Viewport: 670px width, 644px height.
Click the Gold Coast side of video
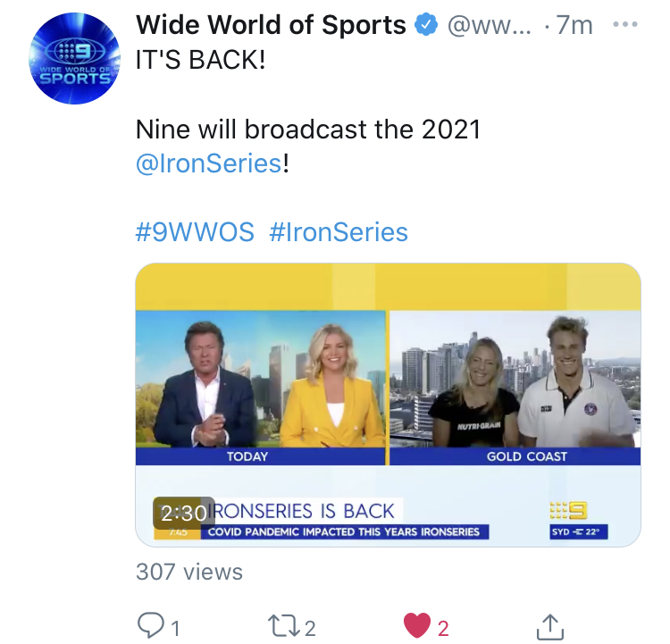515,388
